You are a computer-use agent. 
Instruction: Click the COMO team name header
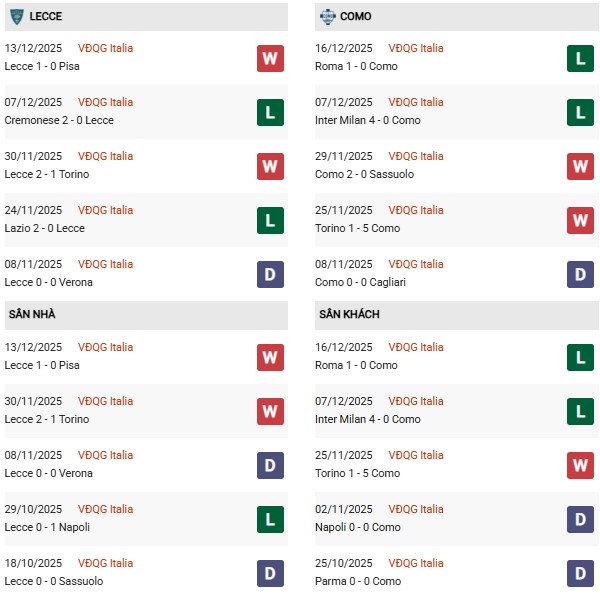[355, 16]
